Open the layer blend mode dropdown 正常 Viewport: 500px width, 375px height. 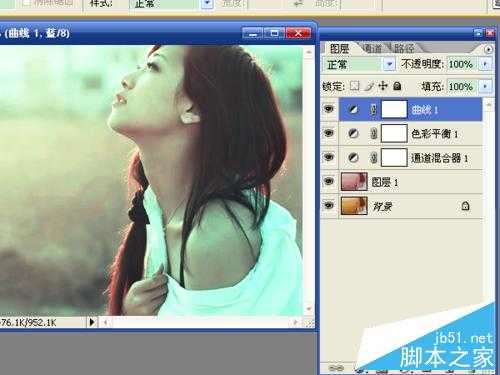tap(359, 64)
